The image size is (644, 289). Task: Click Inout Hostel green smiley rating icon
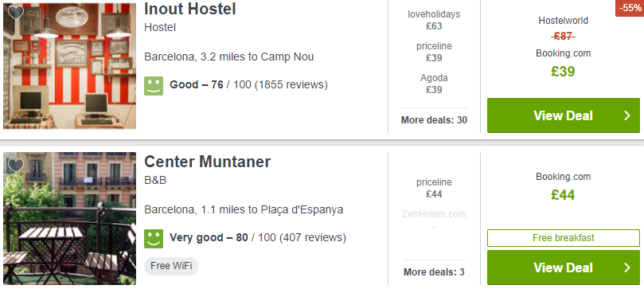coord(154,86)
